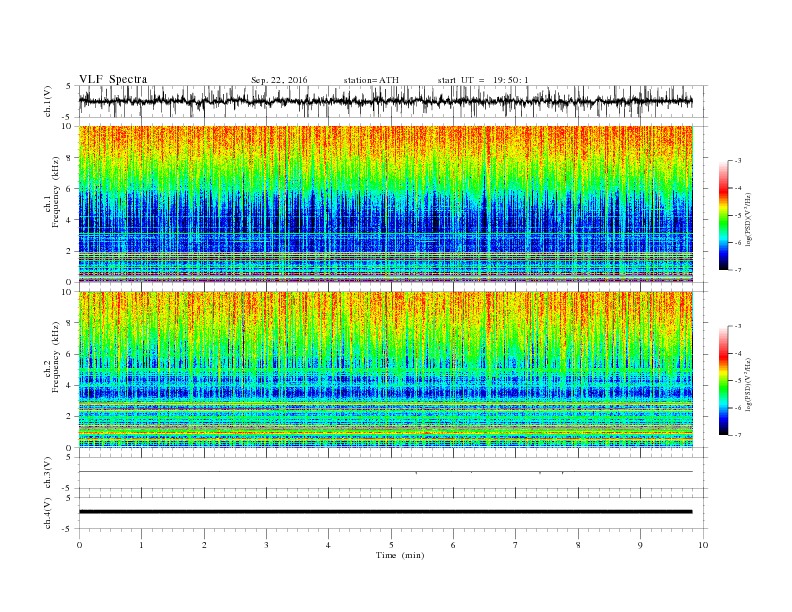The width and height of the screenshot is (792, 612).
Task: Click the ch.1 colorbar 'log(PSD)(V²/Hz)' label
Action: point(749,219)
